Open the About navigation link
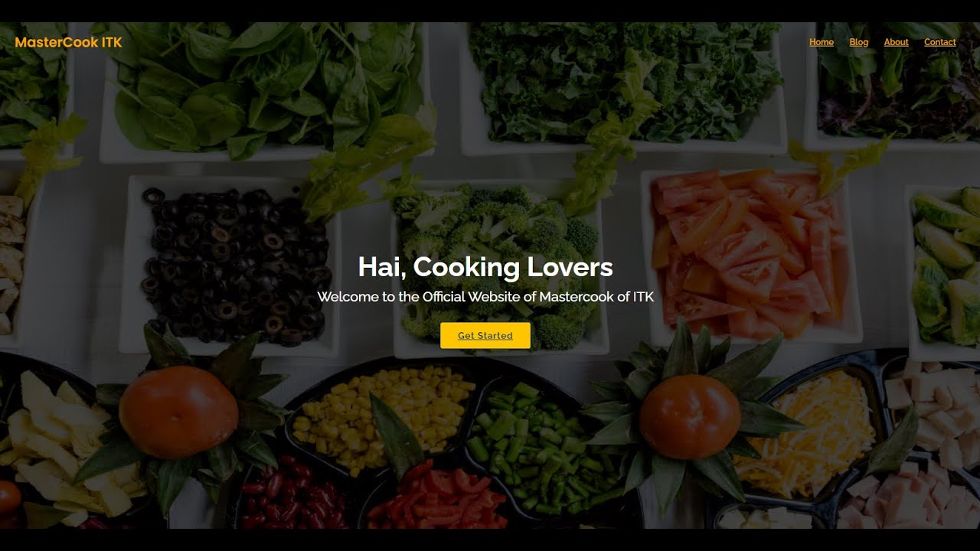Image resolution: width=980 pixels, height=551 pixels. 896,42
